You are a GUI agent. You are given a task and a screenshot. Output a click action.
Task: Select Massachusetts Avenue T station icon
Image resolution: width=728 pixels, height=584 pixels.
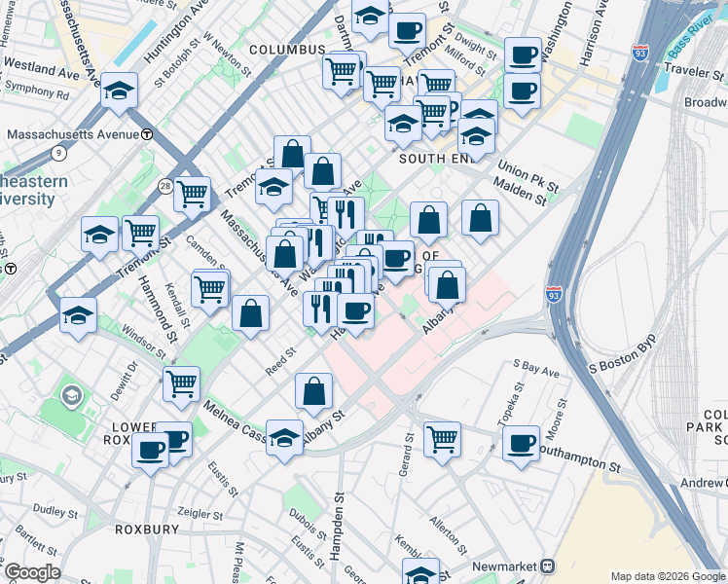point(147,134)
